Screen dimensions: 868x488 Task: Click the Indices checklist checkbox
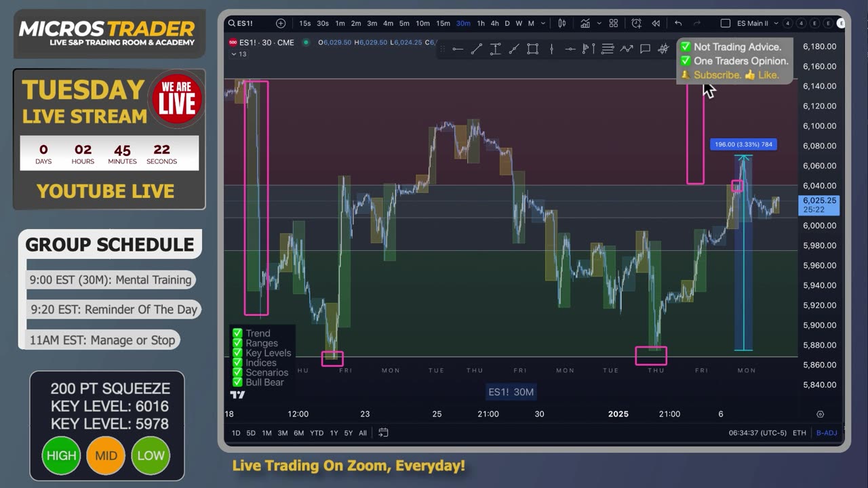pos(237,363)
